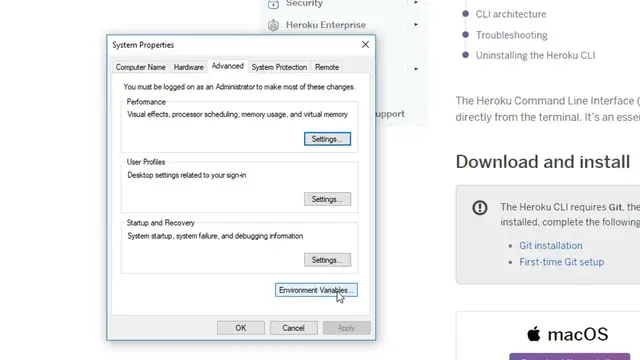
Task: Click System startup, system failure description
Action: pos(215,236)
